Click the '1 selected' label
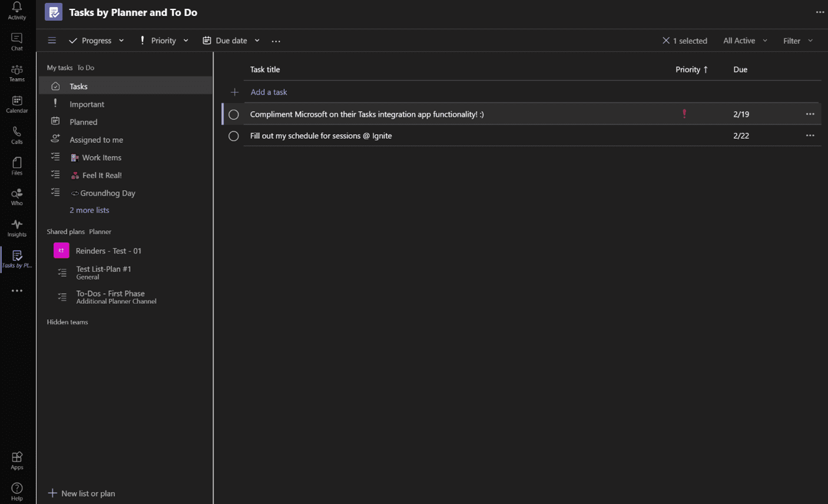828x504 pixels. pos(690,41)
